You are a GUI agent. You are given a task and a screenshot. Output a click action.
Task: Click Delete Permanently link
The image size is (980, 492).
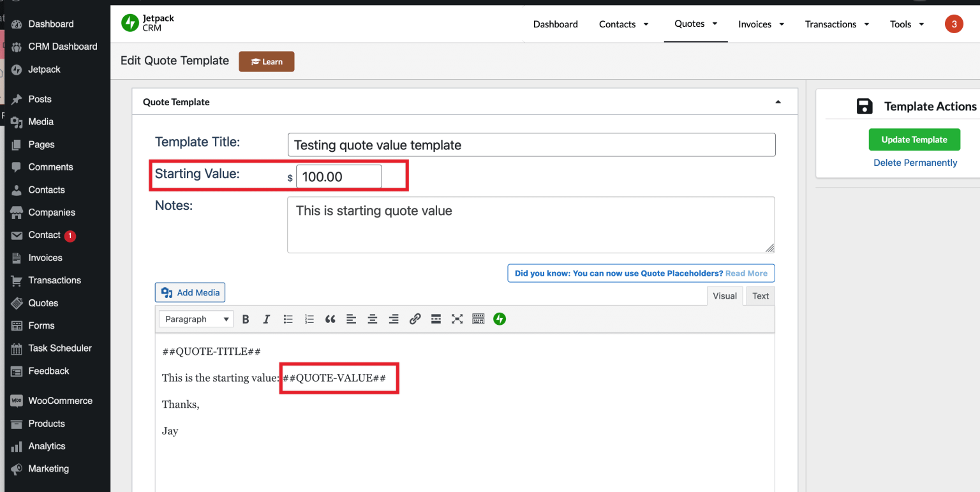pyautogui.click(x=915, y=162)
